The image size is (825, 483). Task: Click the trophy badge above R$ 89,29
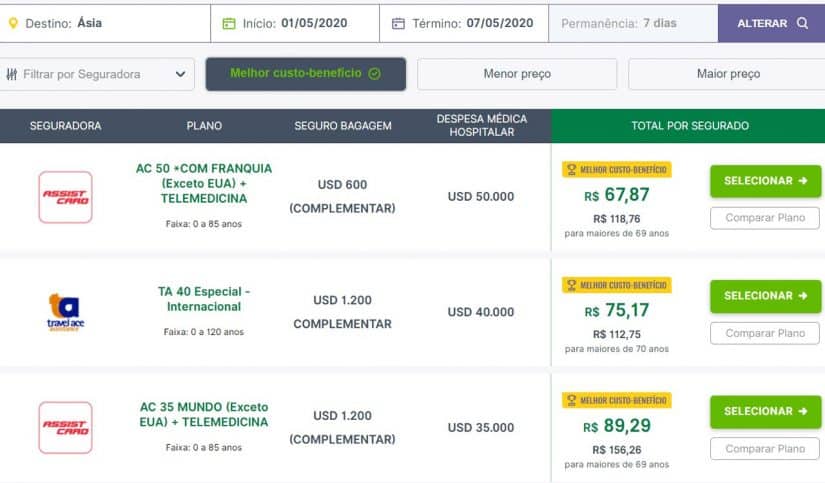coord(617,400)
